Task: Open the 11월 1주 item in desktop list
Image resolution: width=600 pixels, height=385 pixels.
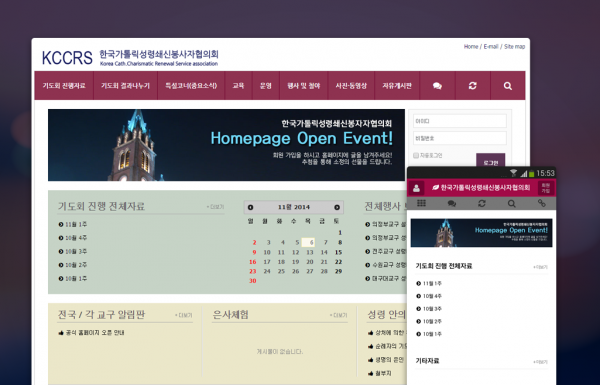Action: 73,224
